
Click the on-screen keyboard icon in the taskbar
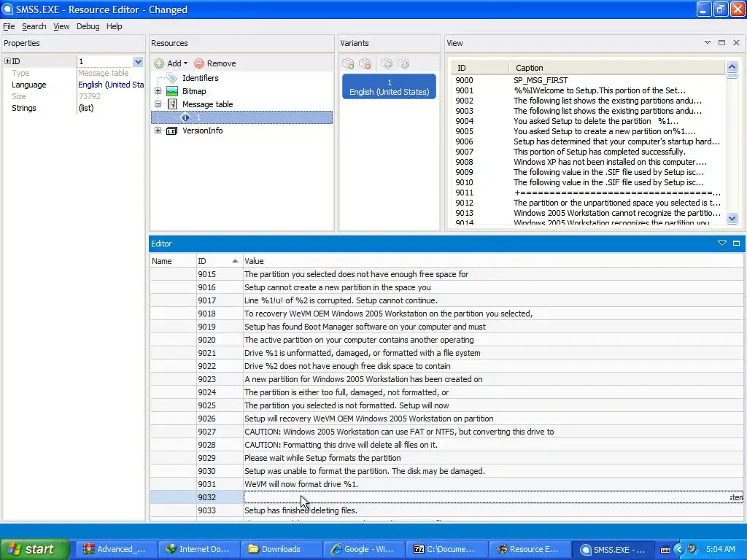click(x=665, y=550)
